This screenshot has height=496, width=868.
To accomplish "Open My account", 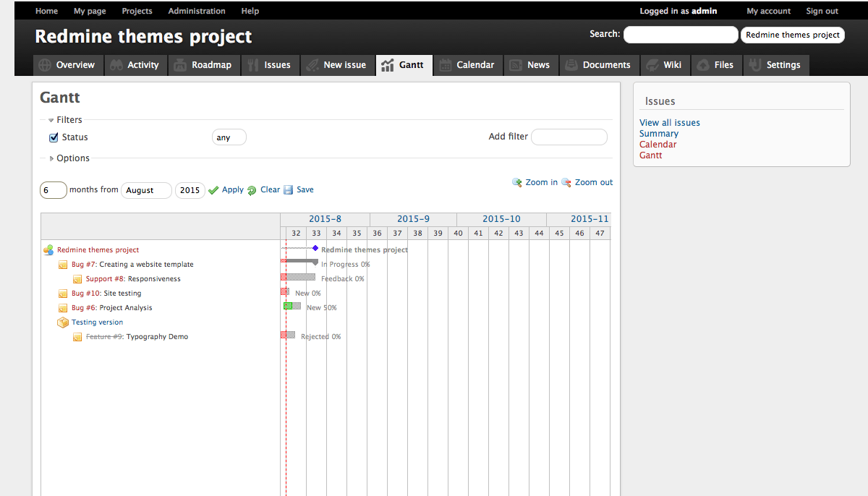I will 769,11.
